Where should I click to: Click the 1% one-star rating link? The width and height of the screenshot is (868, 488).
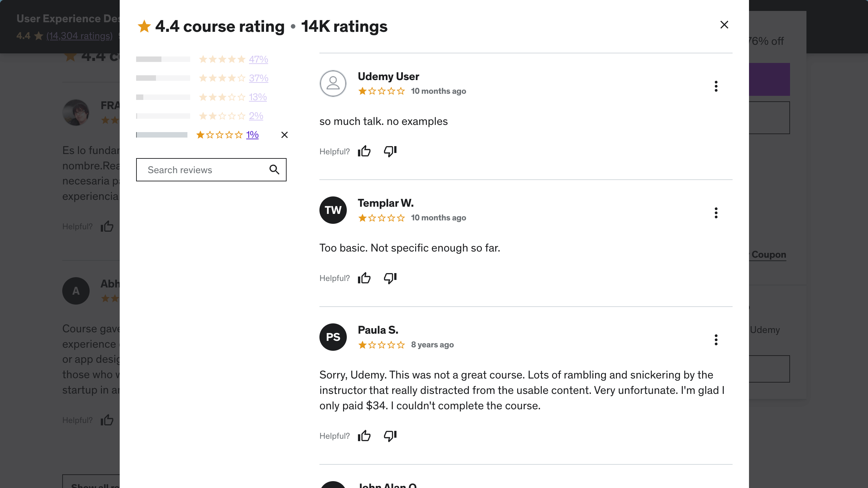[252, 134]
